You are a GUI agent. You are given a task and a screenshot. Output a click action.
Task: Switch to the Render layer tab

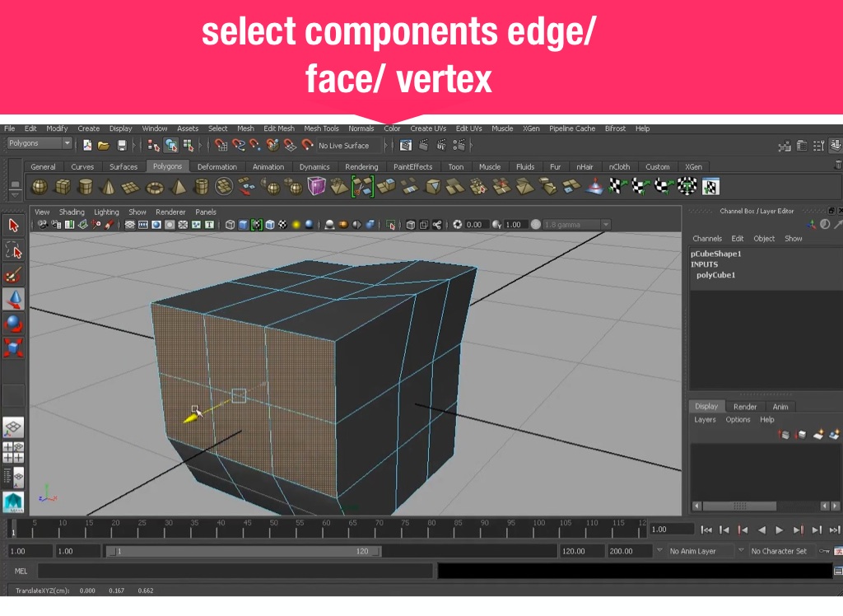point(744,407)
